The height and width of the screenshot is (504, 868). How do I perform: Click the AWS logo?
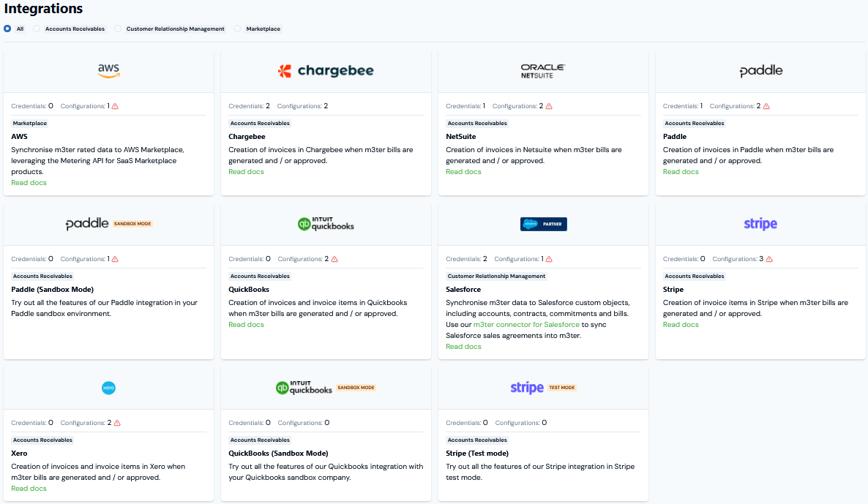tap(108, 71)
